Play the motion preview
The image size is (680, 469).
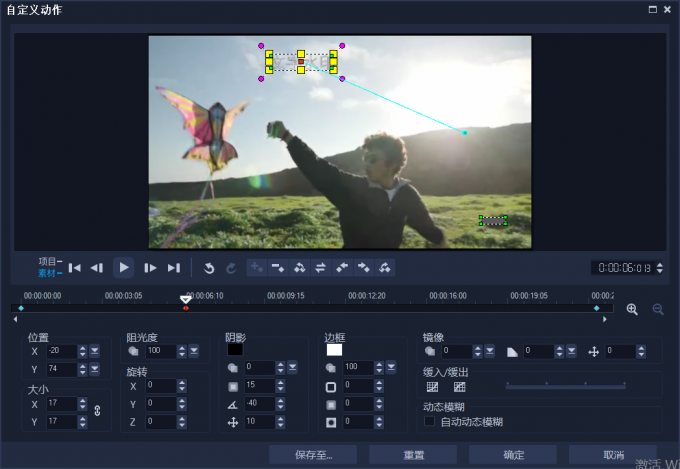[x=124, y=268]
